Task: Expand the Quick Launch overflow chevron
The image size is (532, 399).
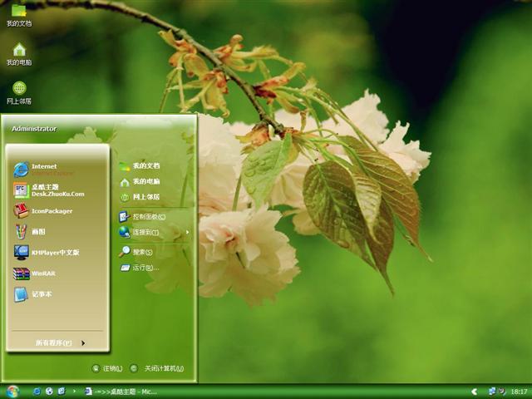Action: [74, 392]
